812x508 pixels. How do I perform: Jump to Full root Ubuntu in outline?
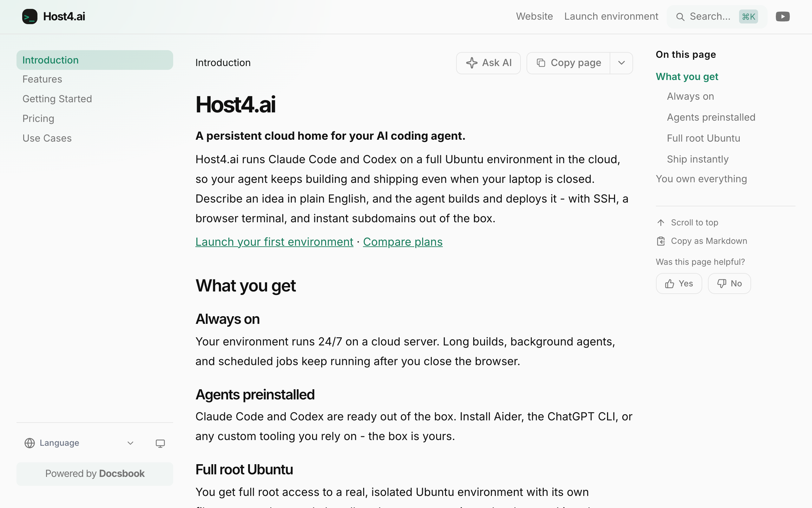[x=703, y=138]
